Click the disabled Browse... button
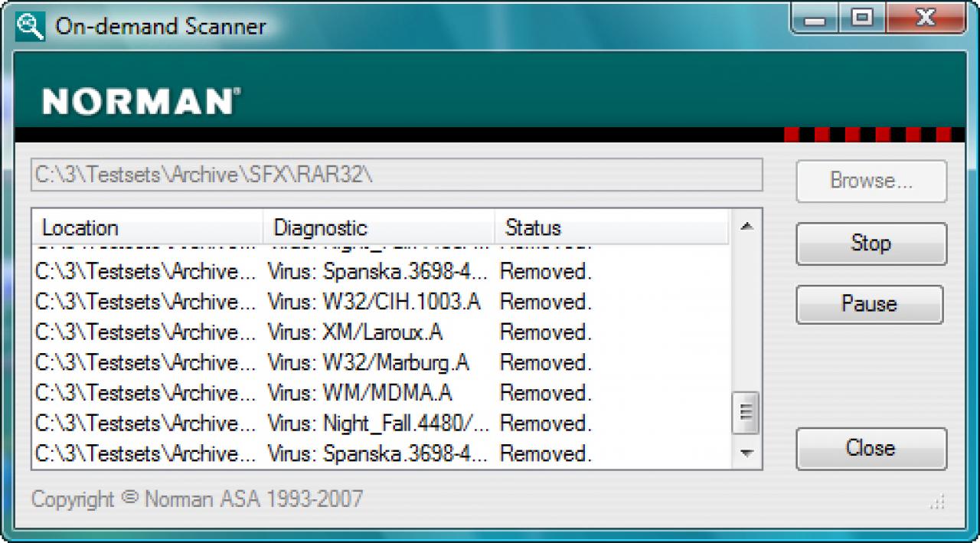 871,181
